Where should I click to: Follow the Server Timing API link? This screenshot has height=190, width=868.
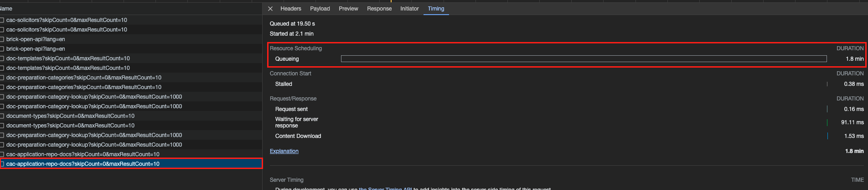[x=385, y=188]
